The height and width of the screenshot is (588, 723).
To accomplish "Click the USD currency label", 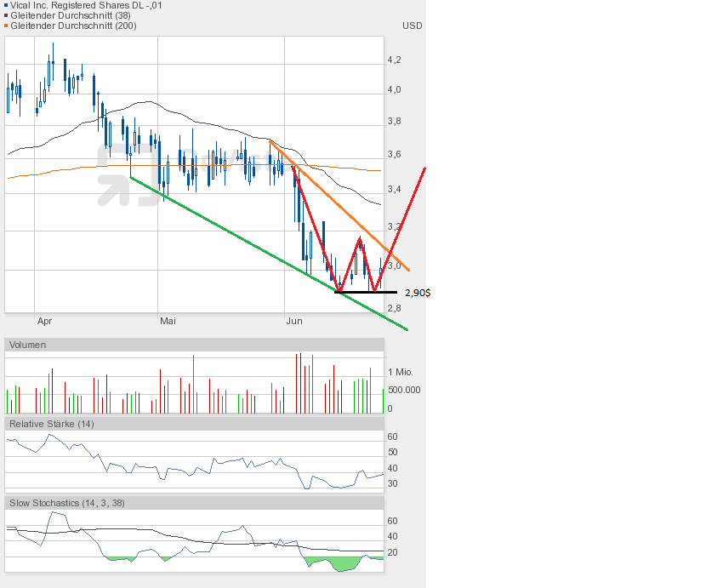I will click(412, 26).
